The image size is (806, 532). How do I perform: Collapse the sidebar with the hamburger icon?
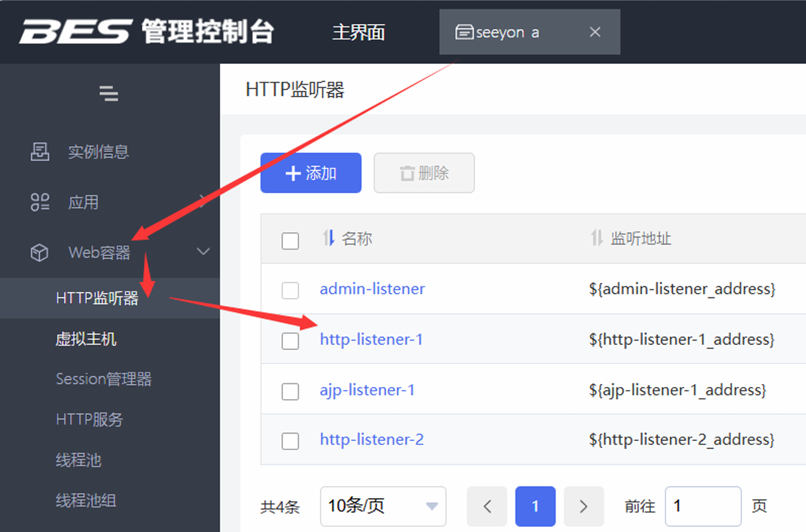109,93
